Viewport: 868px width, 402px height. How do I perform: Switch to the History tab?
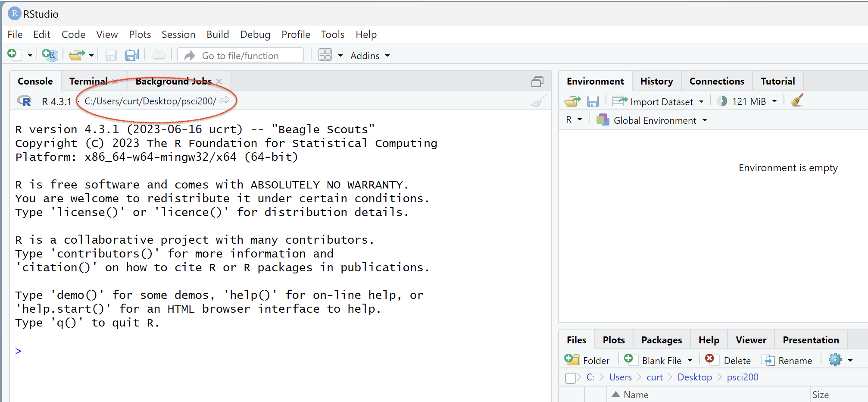click(656, 81)
